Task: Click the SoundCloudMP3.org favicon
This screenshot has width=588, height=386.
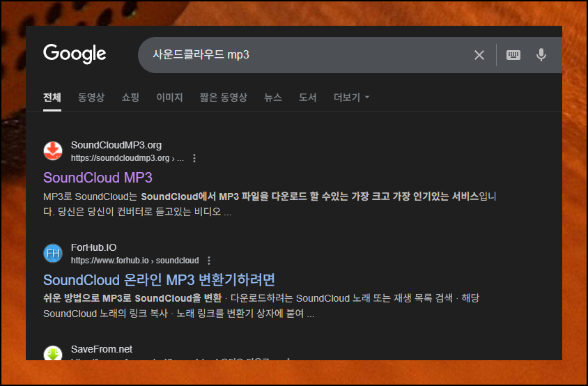Action: [53, 150]
